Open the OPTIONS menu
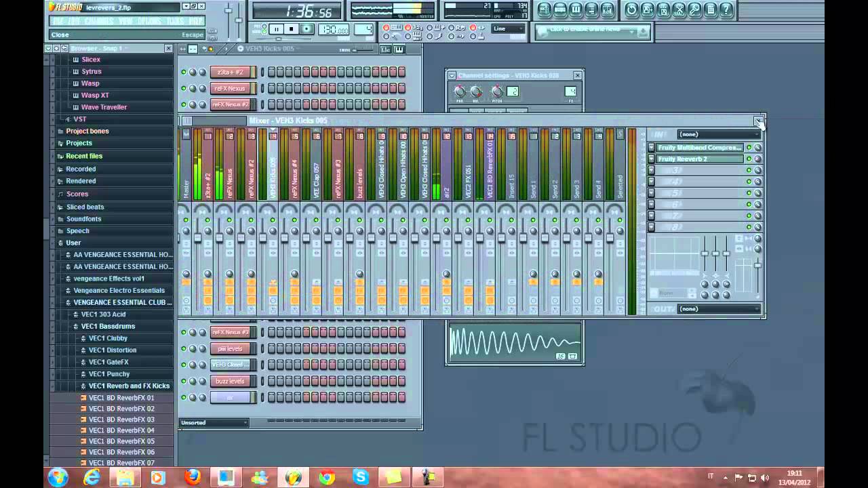The height and width of the screenshot is (488, 868). pyautogui.click(x=149, y=21)
